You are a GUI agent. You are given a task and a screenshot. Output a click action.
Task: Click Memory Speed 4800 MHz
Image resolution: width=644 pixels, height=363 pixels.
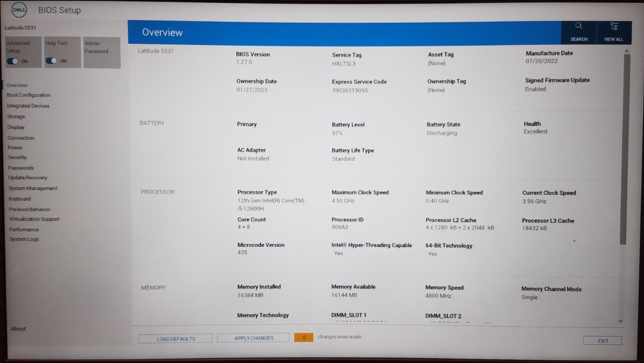coord(438,296)
